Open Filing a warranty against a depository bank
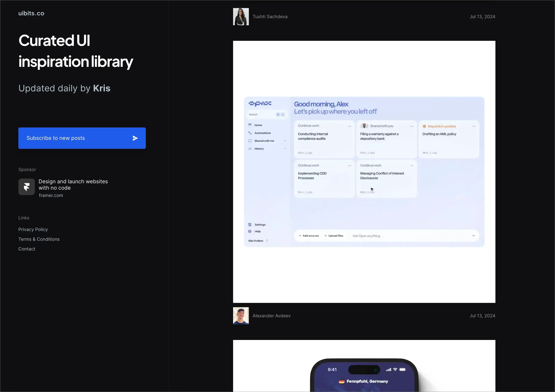555x392 pixels. tap(386, 139)
